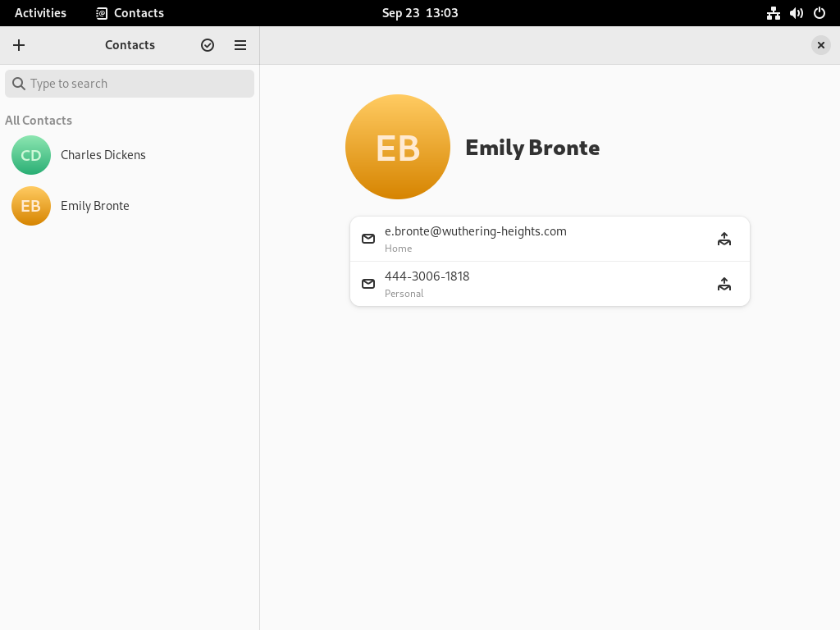The image size is (840, 630).
Task: Click the green CD avatar
Action: (31, 155)
